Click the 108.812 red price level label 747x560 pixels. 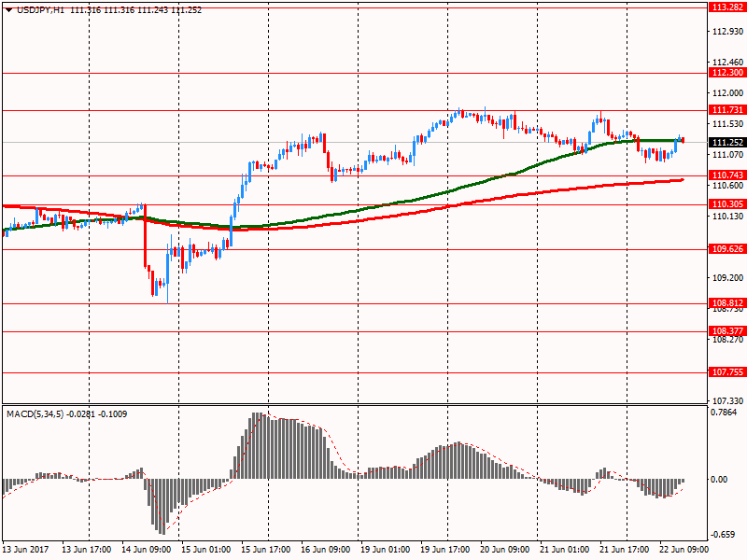(727, 302)
